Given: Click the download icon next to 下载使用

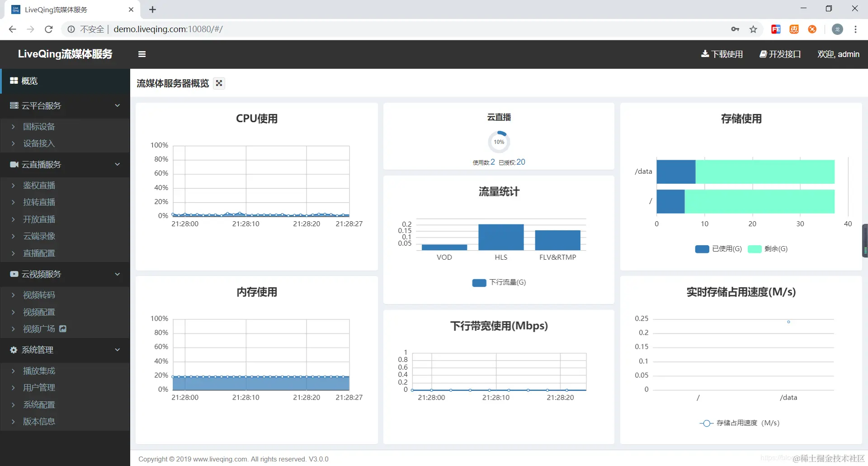Looking at the screenshot, I should [705, 54].
